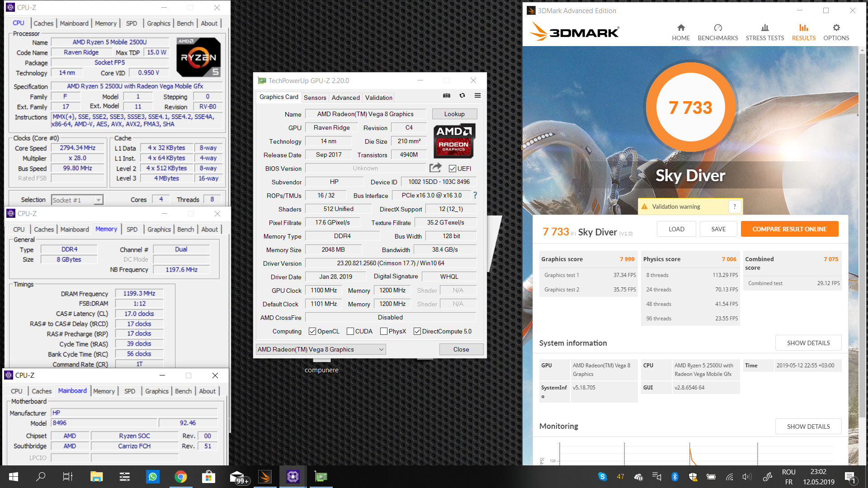Open 3DMark Benchmarks section
This screenshot has height=488, width=868.
[x=718, y=33]
